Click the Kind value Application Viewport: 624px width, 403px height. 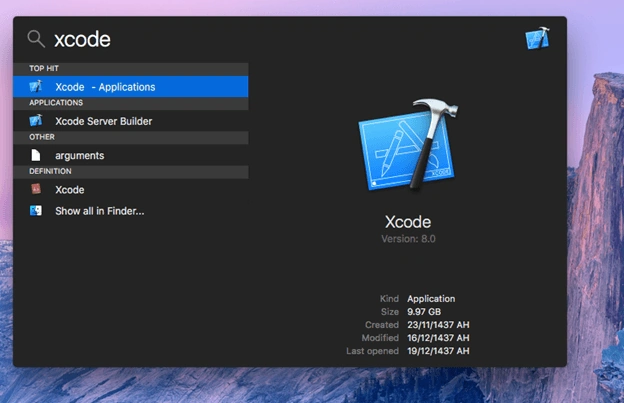431,299
